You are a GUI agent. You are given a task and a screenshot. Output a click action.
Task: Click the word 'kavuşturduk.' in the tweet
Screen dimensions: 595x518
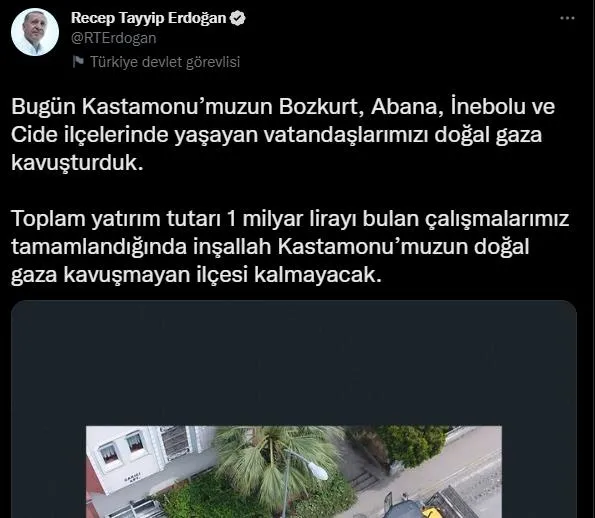coord(77,163)
